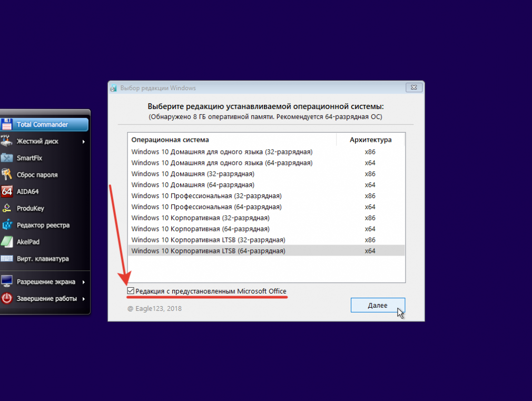Screen dimensions: 532x401
Task: Click the ProduKey icon
Action: pos(6,208)
